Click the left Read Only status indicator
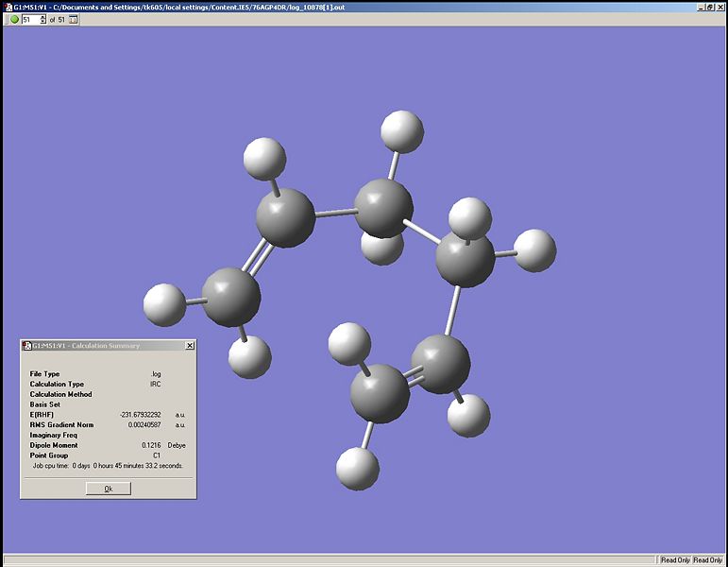The width and height of the screenshot is (728, 567). 675,560
